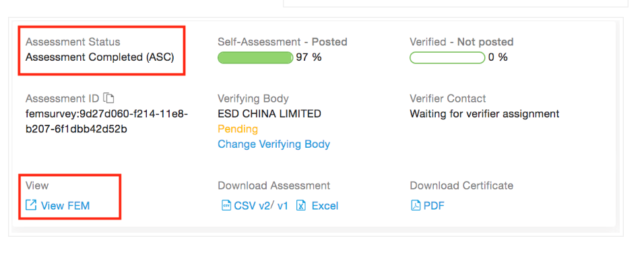Viewport: 644px width, 253px height.
Task: Click Waiting for verifier assignment text
Action: point(484,113)
